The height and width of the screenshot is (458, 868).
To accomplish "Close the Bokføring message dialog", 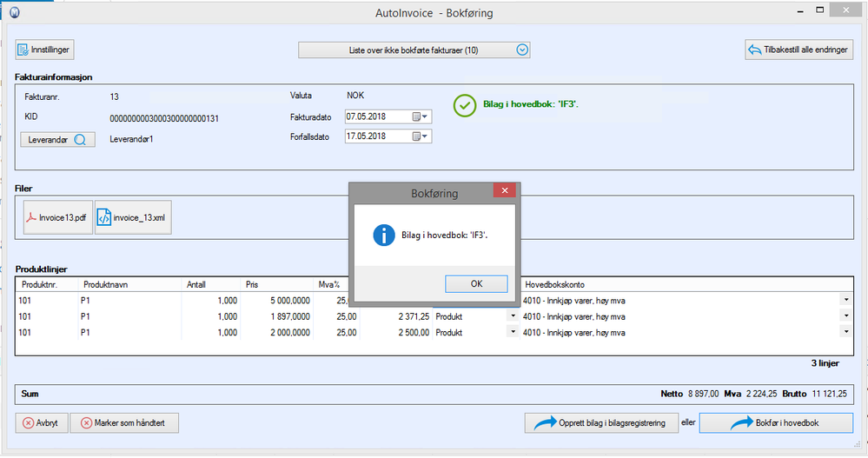I will (x=504, y=191).
